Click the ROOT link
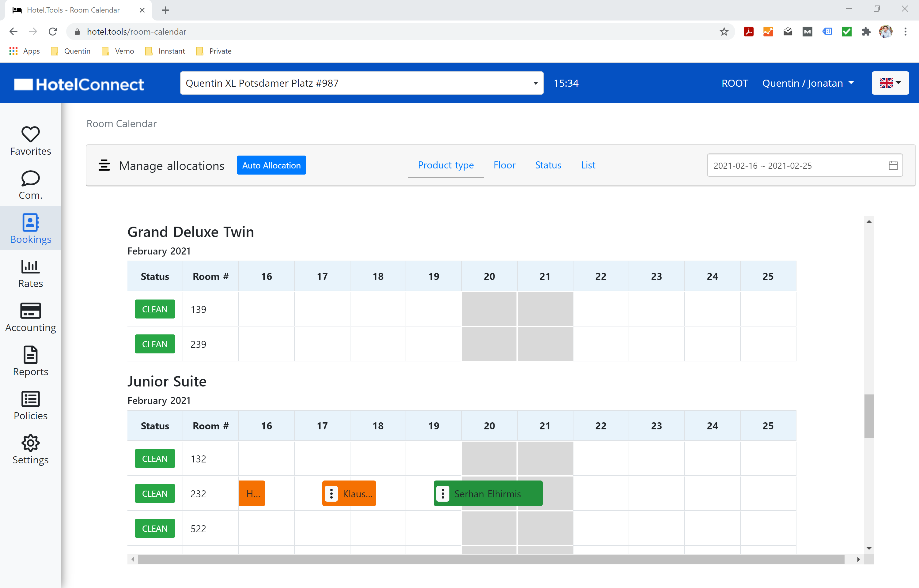The image size is (919, 588). [735, 83]
